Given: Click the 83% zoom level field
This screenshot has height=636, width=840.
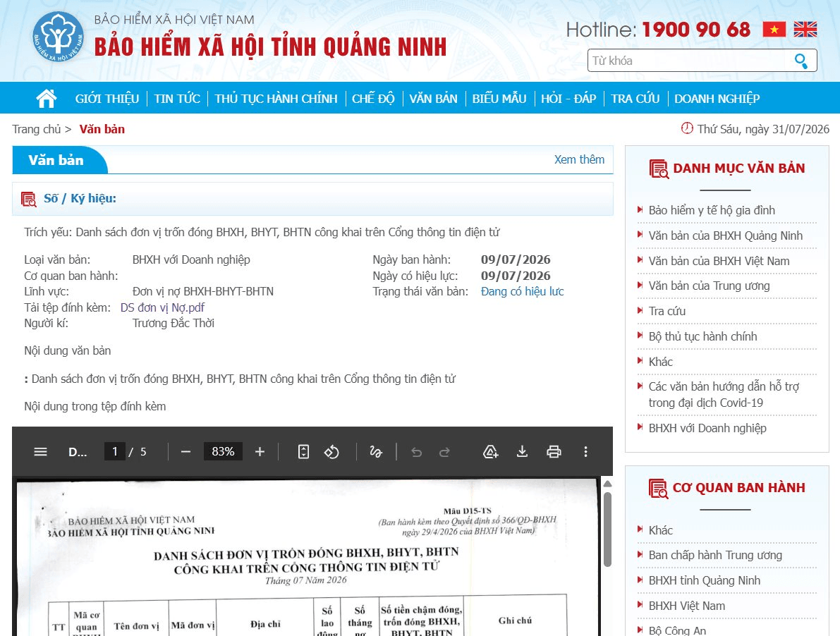Looking at the screenshot, I should [x=223, y=452].
